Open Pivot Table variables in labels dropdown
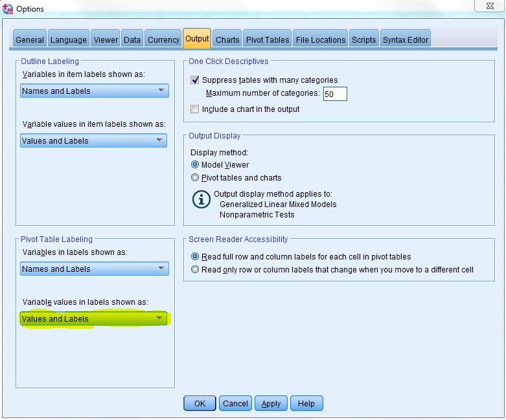The height and width of the screenshot is (420, 506). point(95,269)
